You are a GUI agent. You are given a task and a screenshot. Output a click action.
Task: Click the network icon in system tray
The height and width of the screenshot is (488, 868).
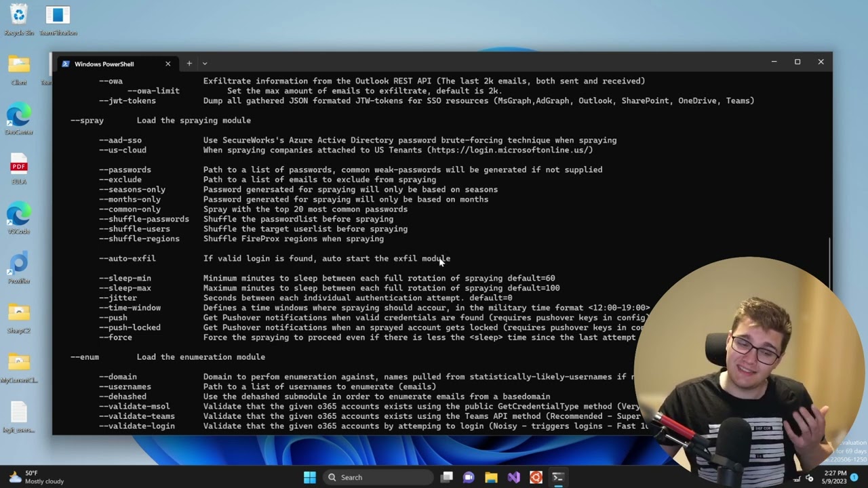[797, 479]
